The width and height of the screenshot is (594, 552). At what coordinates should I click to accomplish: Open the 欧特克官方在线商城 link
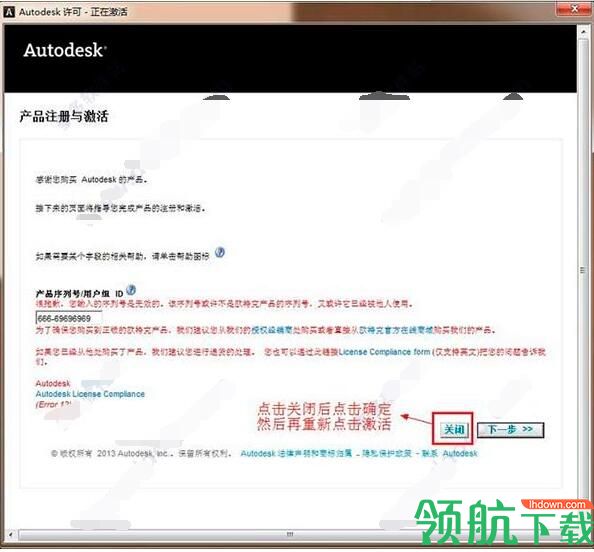(x=392, y=330)
